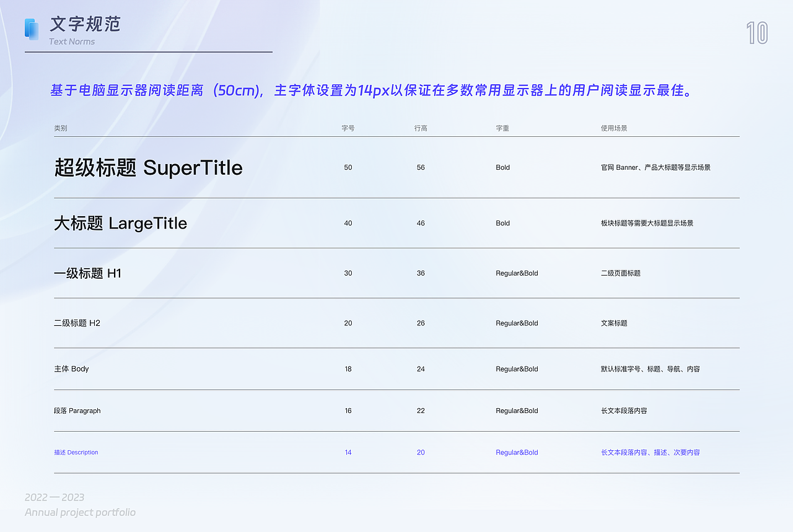Click font size 14 in Description row

pyautogui.click(x=348, y=453)
